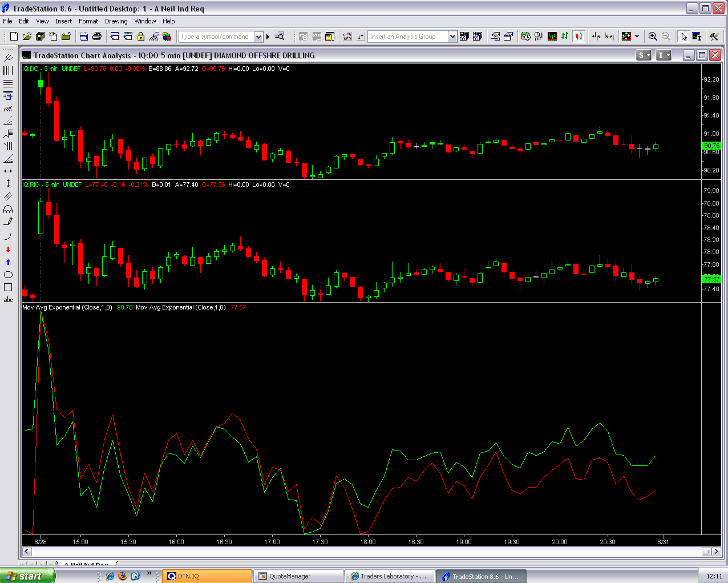Select the rectangle drawing tool
The width and height of the screenshot is (728, 583).
tap(8, 287)
